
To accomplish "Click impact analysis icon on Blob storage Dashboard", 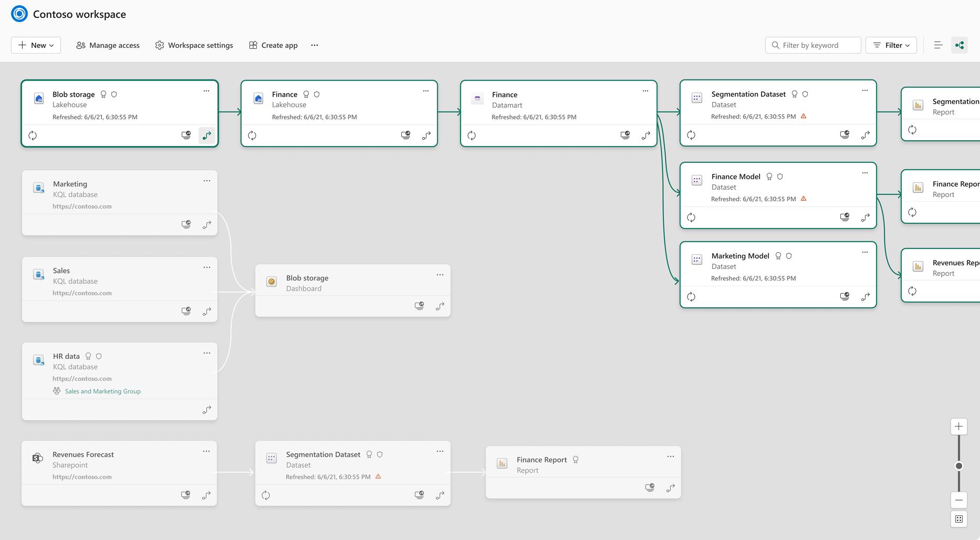I will (x=419, y=306).
